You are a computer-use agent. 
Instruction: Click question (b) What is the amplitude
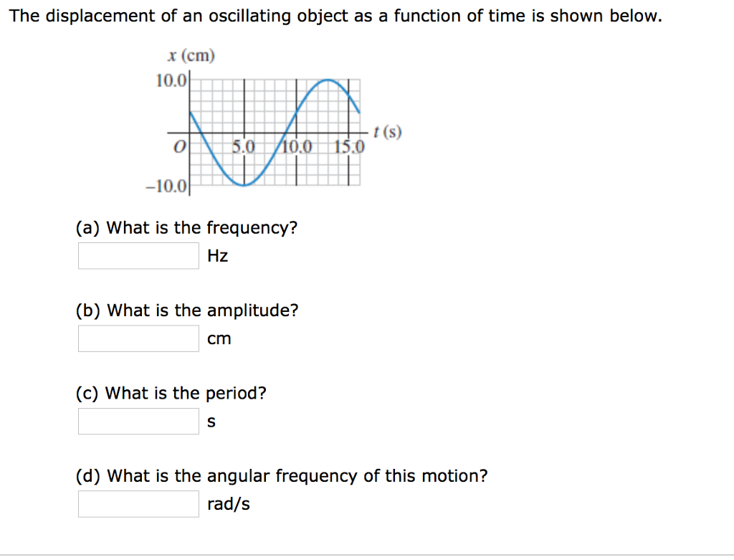(188, 310)
